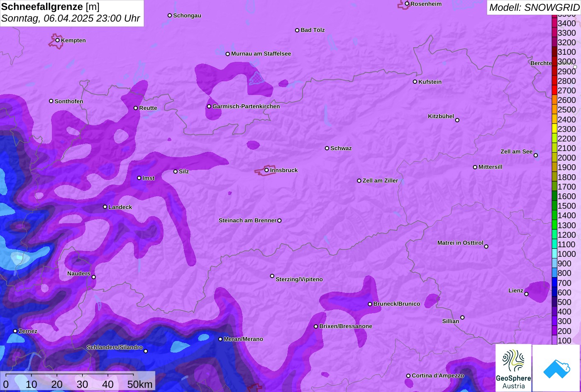
Task: Click the "Schlanders/Silandro" label
Action: [x=115, y=347]
